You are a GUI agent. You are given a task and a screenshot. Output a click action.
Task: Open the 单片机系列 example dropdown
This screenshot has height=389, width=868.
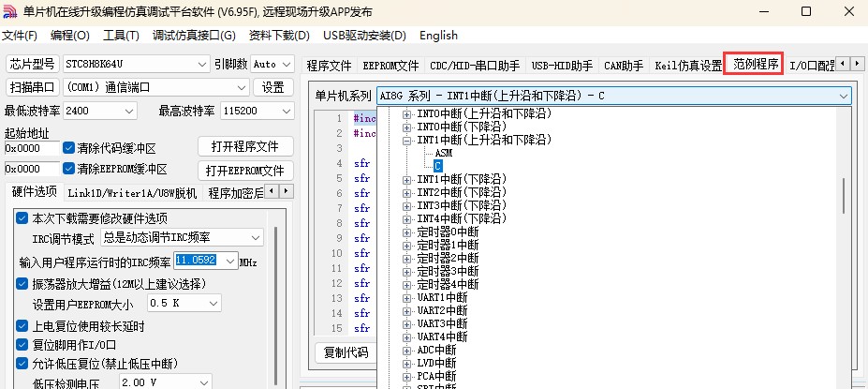[x=614, y=96]
